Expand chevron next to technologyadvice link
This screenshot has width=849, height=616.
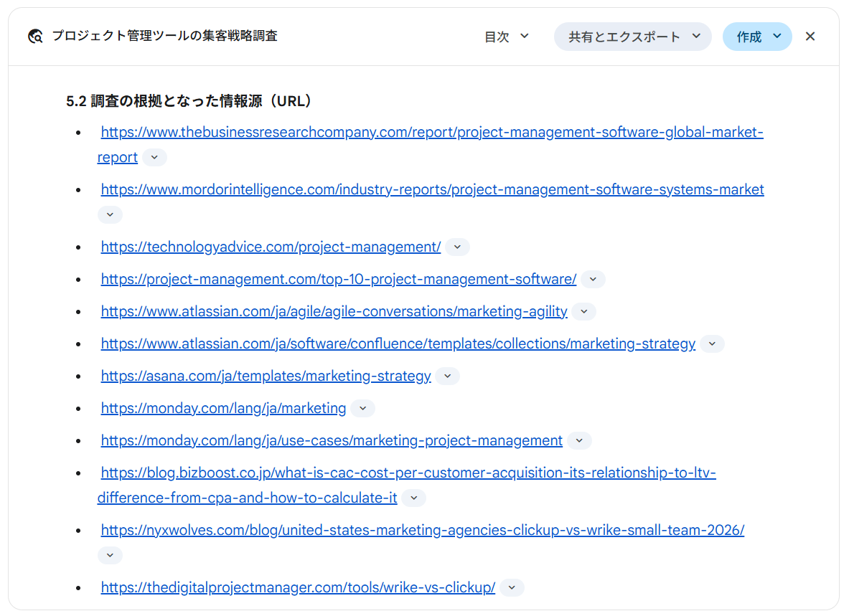pos(458,247)
